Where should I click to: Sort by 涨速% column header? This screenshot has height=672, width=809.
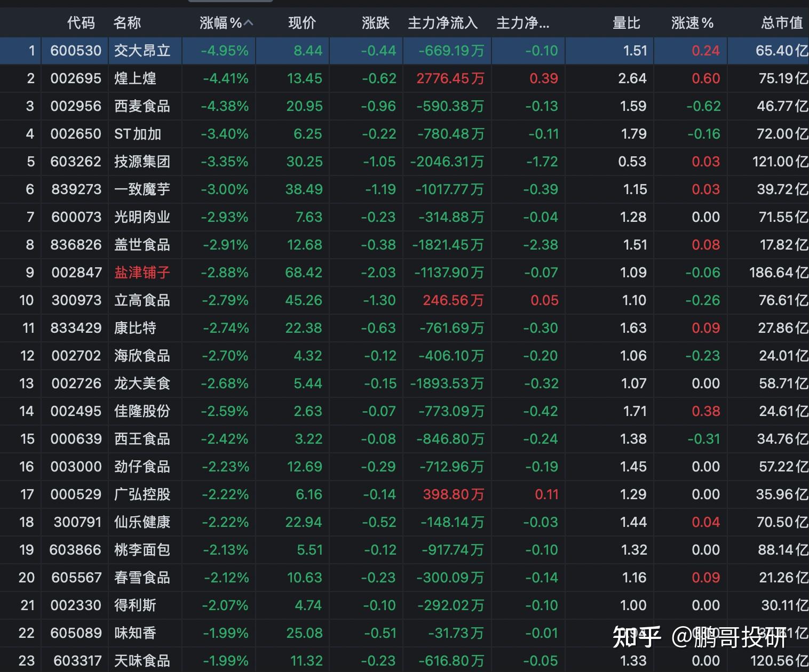[691, 22]
